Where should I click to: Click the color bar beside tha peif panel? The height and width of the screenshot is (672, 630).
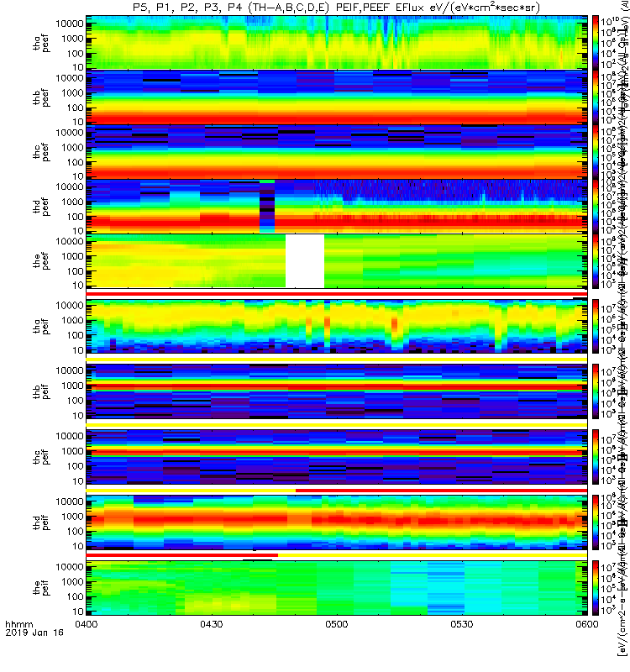click(596, 326)
